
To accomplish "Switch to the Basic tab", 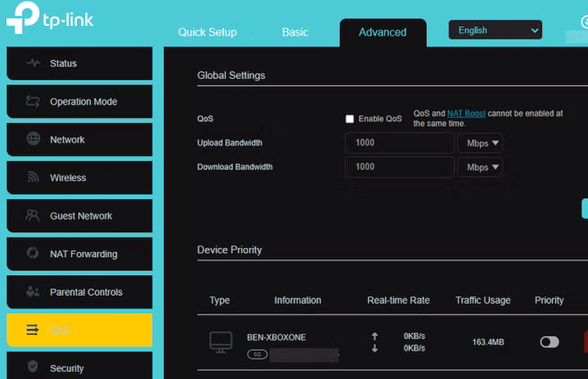I will coord(295,32).
